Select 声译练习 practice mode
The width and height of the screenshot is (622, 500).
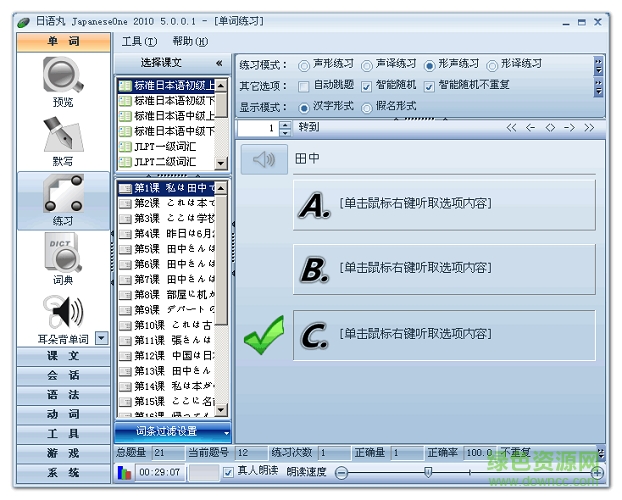[367, 65]
